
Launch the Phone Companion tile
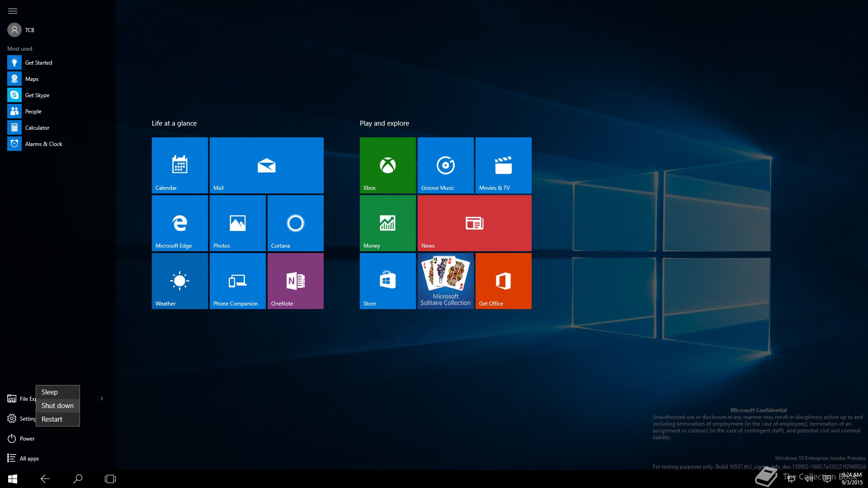tap(238, 281)
